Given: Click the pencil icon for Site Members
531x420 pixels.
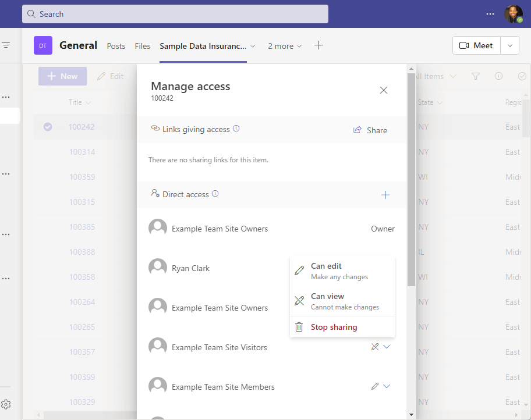Looking at the screenshot, I should [x=375, y=386].
